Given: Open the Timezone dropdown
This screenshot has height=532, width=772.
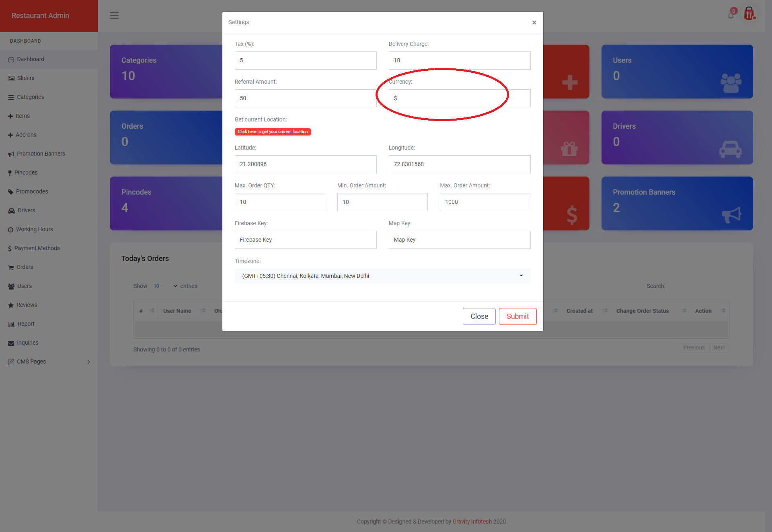Looking at the screenshot, I should tap(382, 276).
